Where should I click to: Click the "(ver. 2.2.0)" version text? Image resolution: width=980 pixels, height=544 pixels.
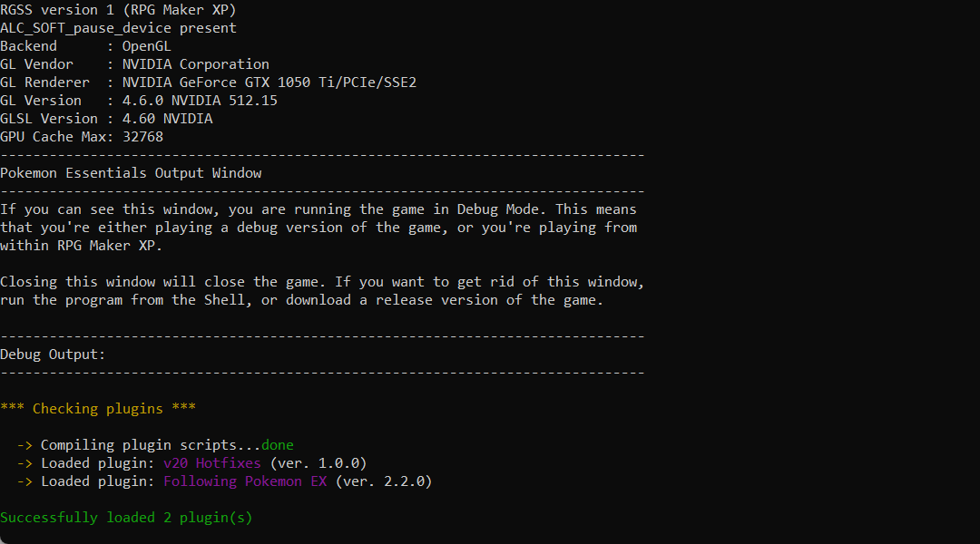click(x=384, y=481)
